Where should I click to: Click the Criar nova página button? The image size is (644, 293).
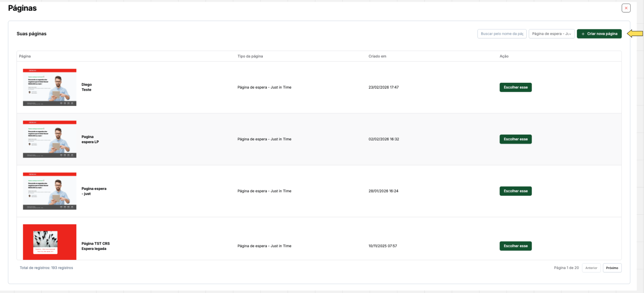point(599,34)
